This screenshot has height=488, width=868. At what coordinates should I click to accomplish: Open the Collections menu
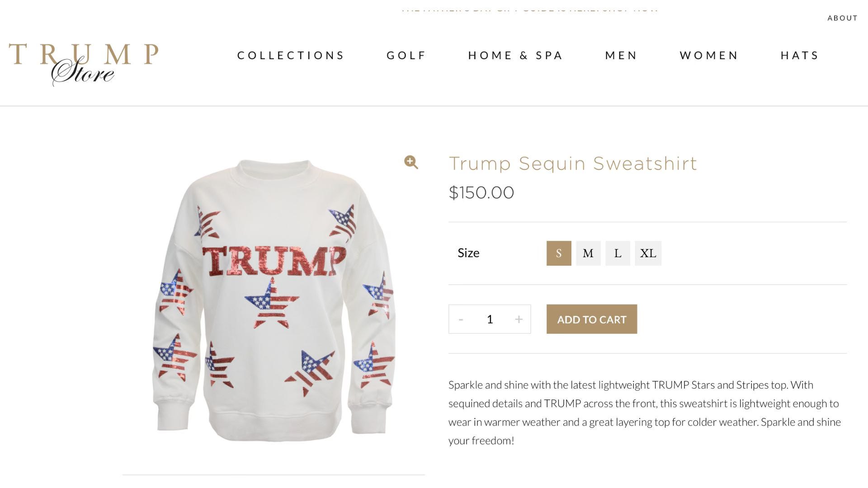coord(291,55)
